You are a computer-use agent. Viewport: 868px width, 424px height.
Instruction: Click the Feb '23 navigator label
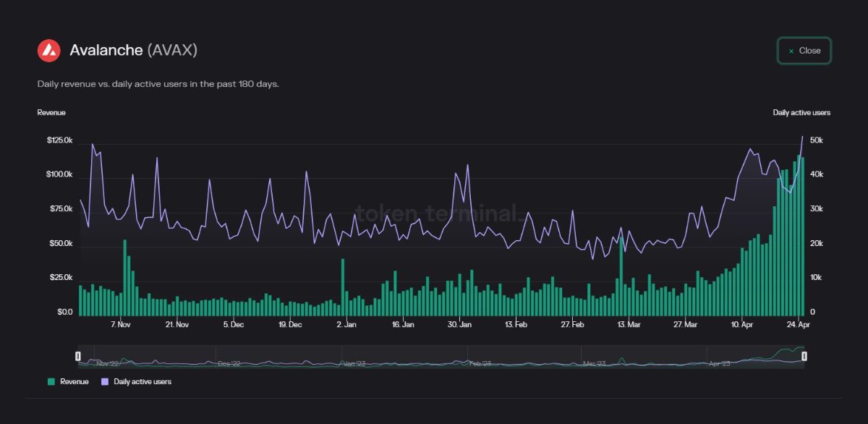479,363
